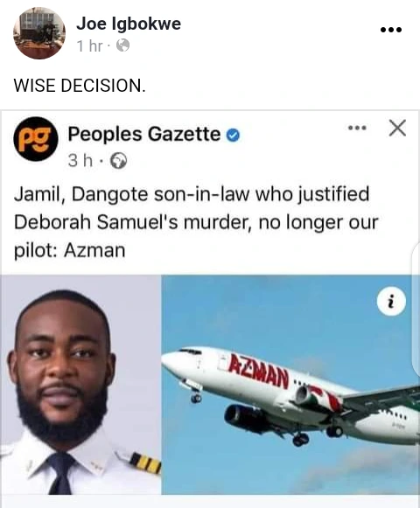Open the post via the 1 hr timestamp
Screen dimensions: 420x508
pyautogui.click(x=89, y=45)
